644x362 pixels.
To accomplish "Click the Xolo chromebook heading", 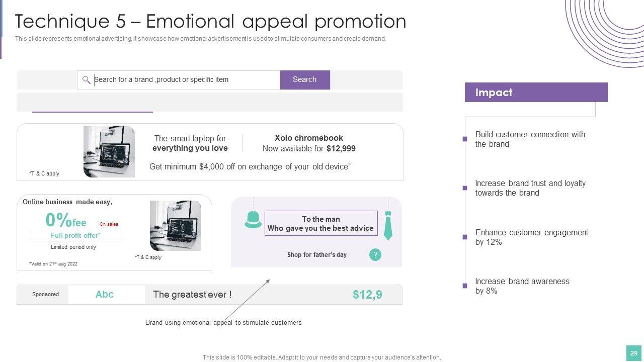I will click(308, 138).
